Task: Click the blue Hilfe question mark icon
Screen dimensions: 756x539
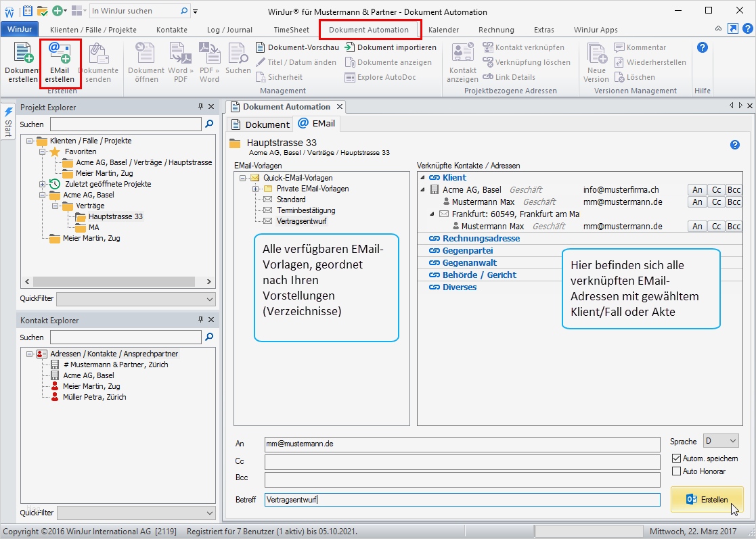Action: (702, 47)
